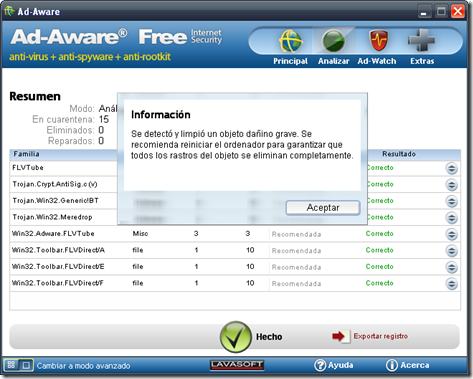Click Recomendada action for Win32.Toolbar.FLVDirect/A
Viewport: 473px width, 379px height.
click(296, 251)
